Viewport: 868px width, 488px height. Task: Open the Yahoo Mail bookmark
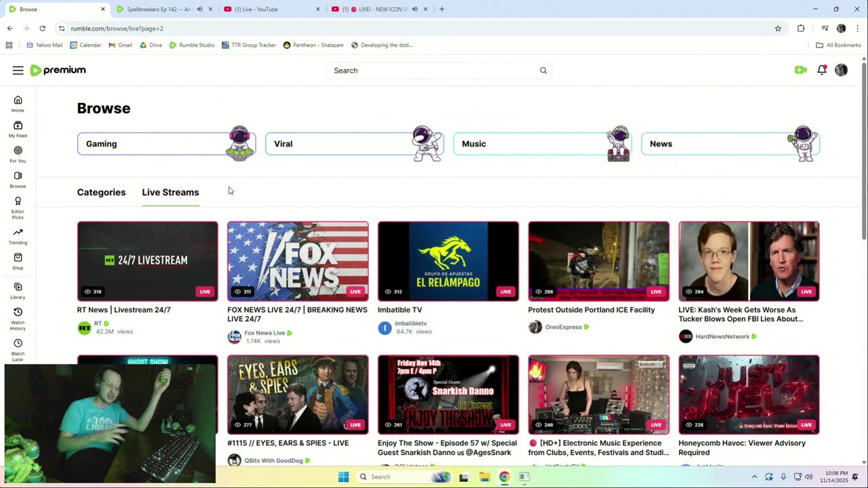pyautogui.click(x=45, y=45)
